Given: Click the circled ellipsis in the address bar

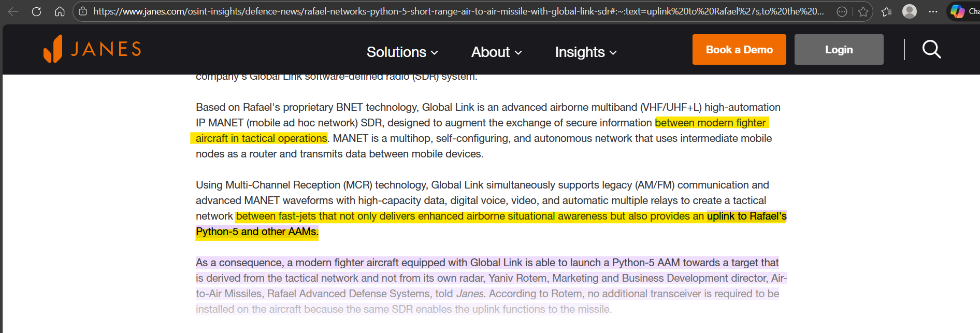Looking at the screenshot, I should tap(842, 11).
